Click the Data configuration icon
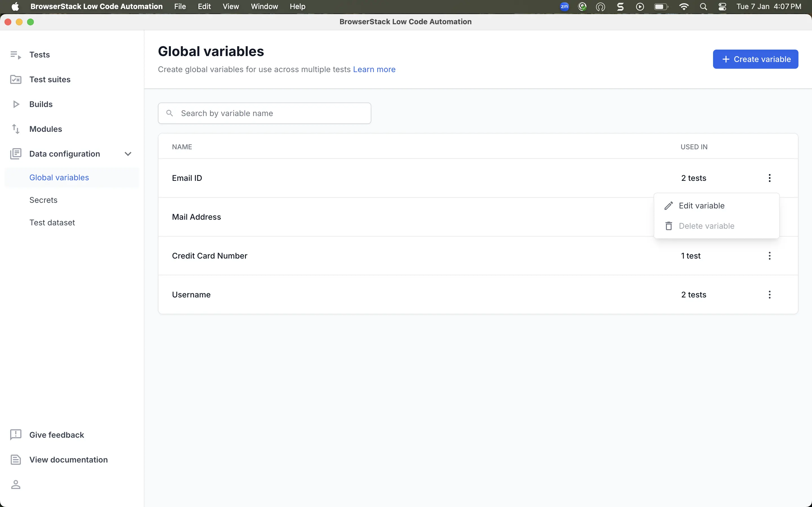 pos(16,154)
